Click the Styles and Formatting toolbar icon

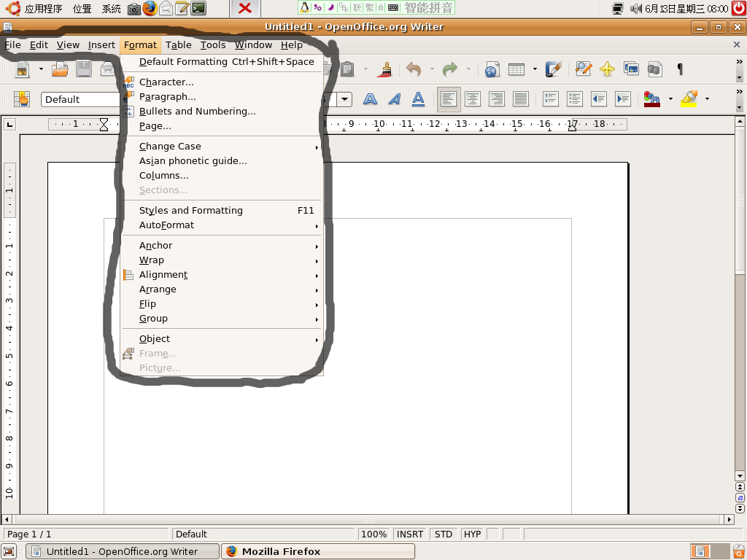tap(22, 99)
